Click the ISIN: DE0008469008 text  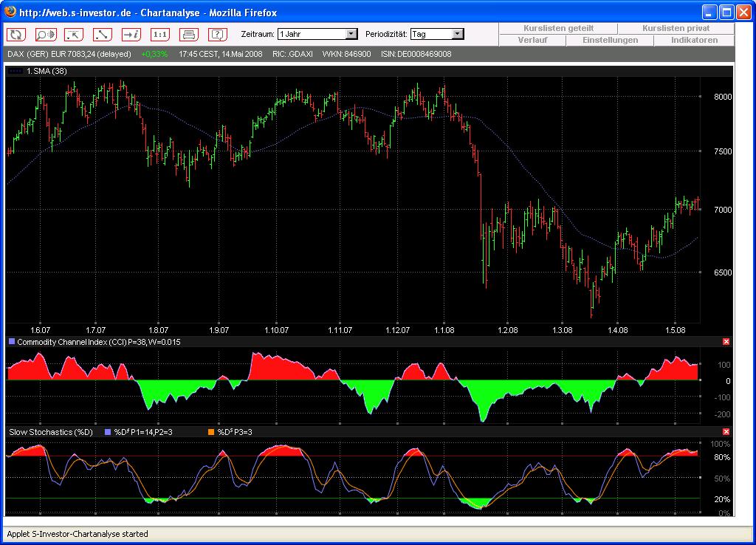click(416, 54)
